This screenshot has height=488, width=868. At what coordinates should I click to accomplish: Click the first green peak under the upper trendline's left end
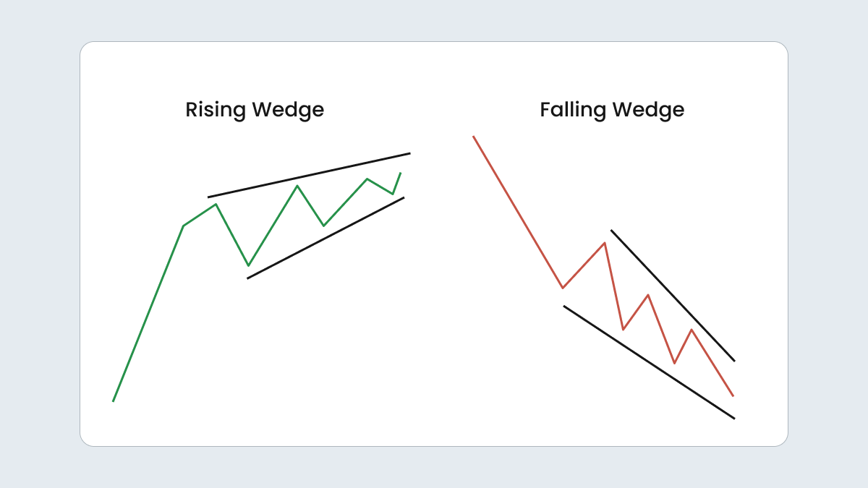point(216,204)
